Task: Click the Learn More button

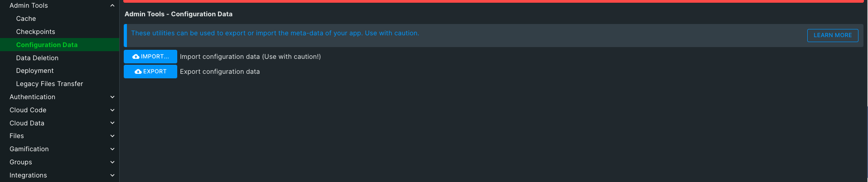Action: pos(833,35)
